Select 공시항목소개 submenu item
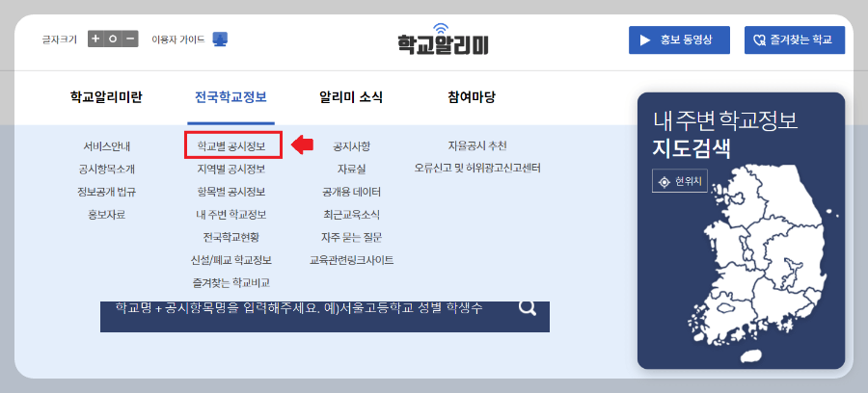 tap(107, 169)
